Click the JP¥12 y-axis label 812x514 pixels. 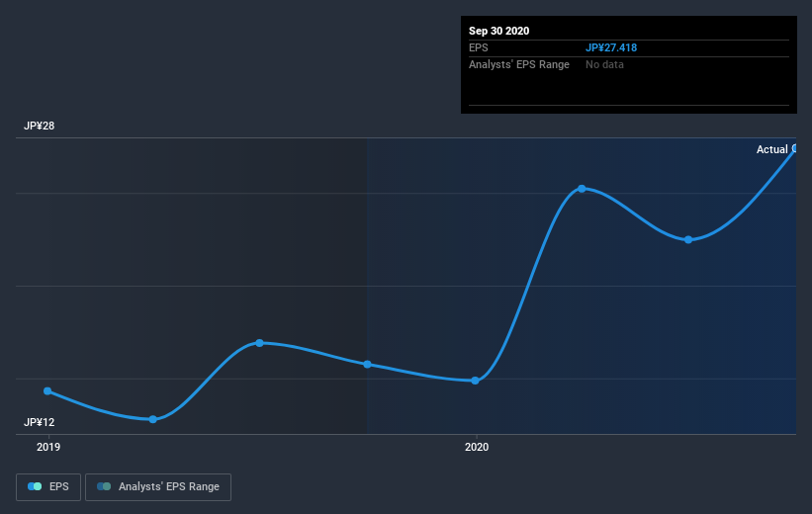click(x=39, y=422)
